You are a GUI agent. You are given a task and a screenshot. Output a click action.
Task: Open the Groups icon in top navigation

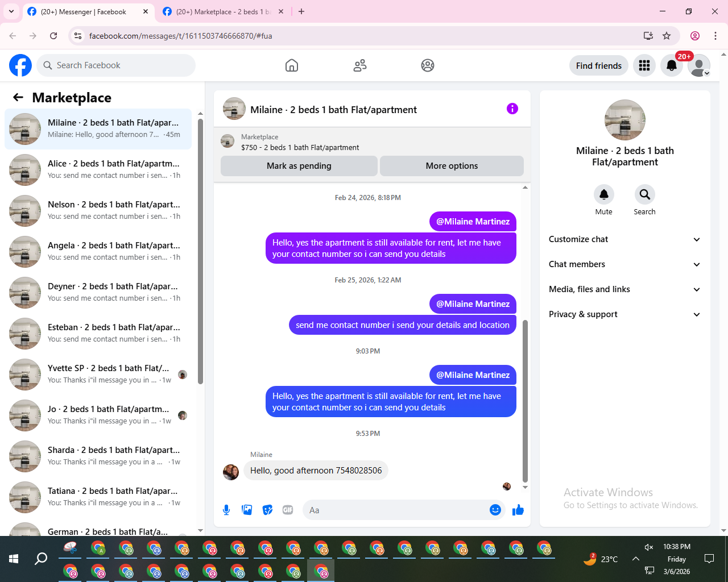click(428, 65)
